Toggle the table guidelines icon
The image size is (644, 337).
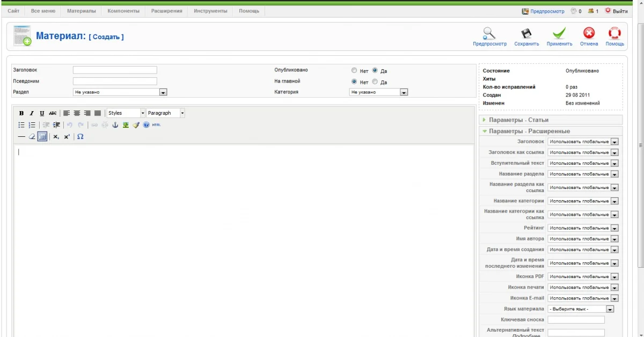[42, 137]
